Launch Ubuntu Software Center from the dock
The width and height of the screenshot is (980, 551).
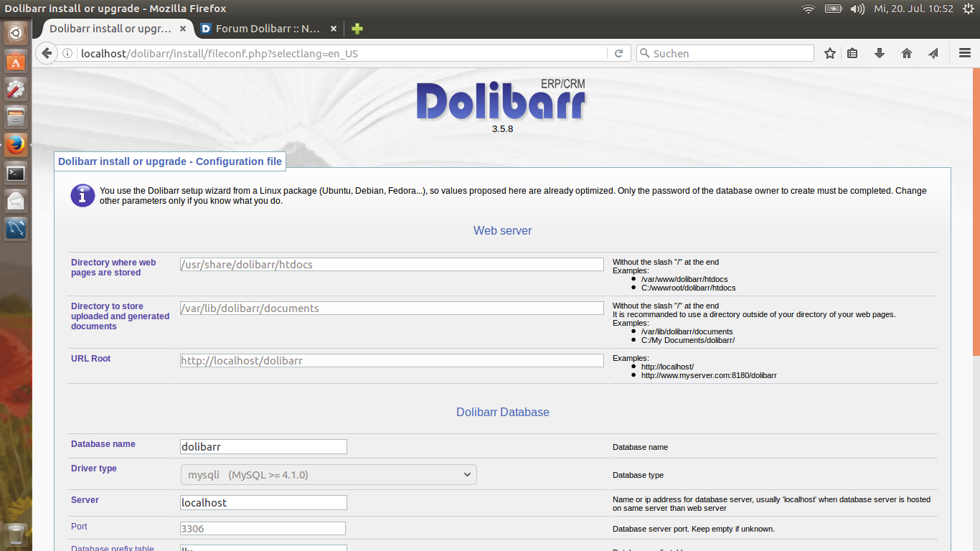(x=16, y=60)
